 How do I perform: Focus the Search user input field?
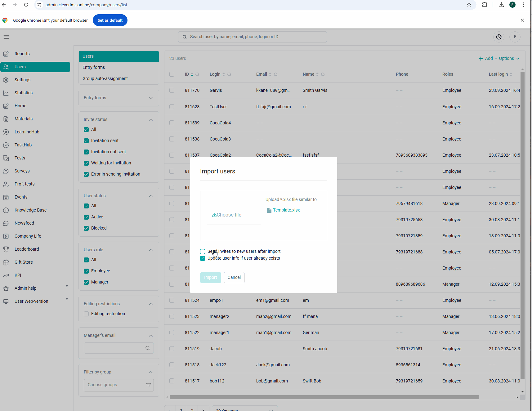pos(253,37)
